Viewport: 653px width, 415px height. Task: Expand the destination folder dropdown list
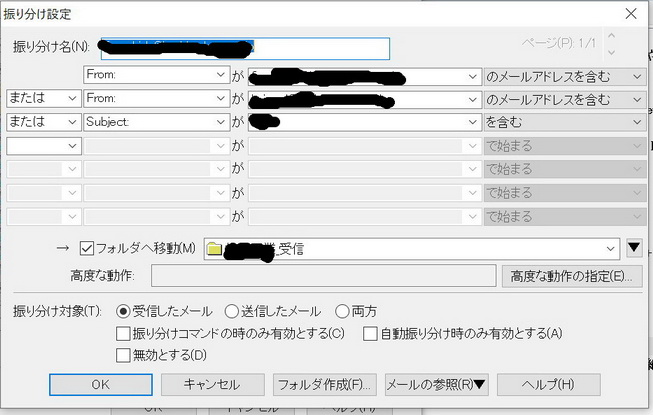point(611,249)
